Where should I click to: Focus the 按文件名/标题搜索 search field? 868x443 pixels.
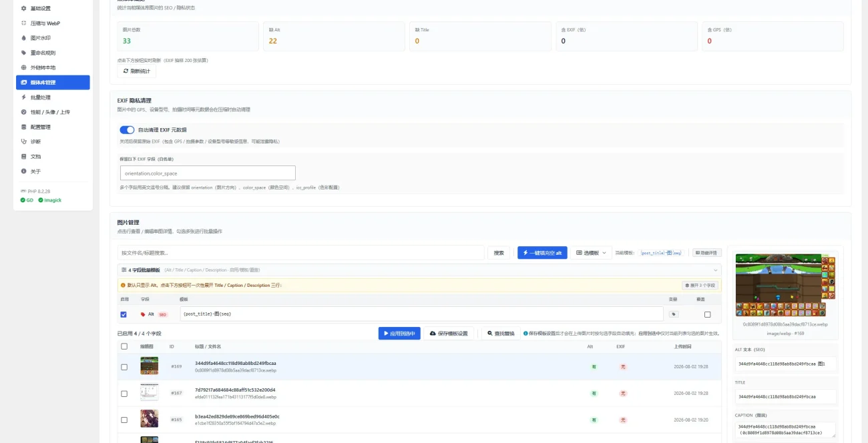[301, 253]
